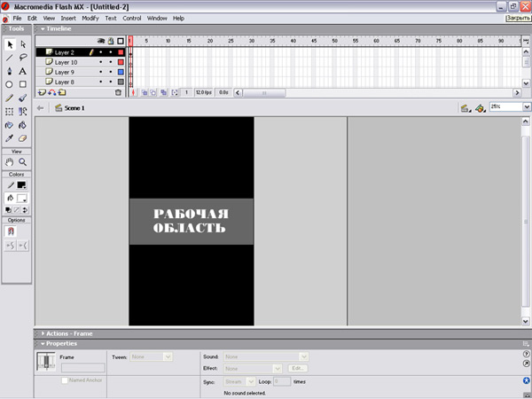Click the Scene 1 label
This screenshot has width=532, height=399.
(74, 108)
